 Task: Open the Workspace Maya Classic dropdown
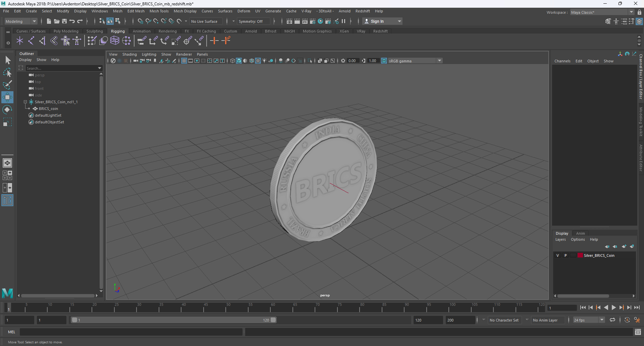point(602,12)
